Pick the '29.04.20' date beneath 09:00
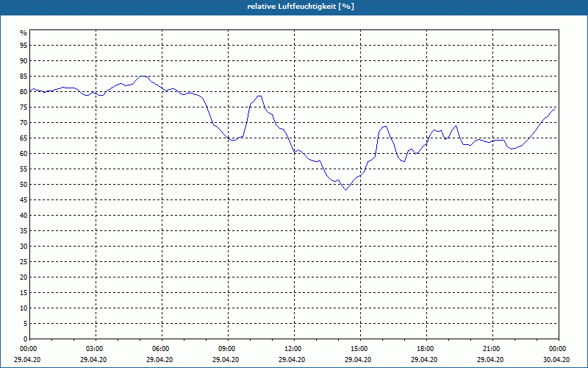Image resolution: width=588 pixels, height=368 pixels. 226,360
